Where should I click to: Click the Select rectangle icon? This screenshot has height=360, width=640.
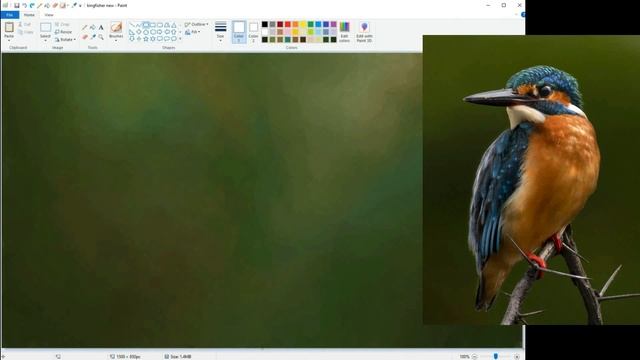click(x=45, y=27)
